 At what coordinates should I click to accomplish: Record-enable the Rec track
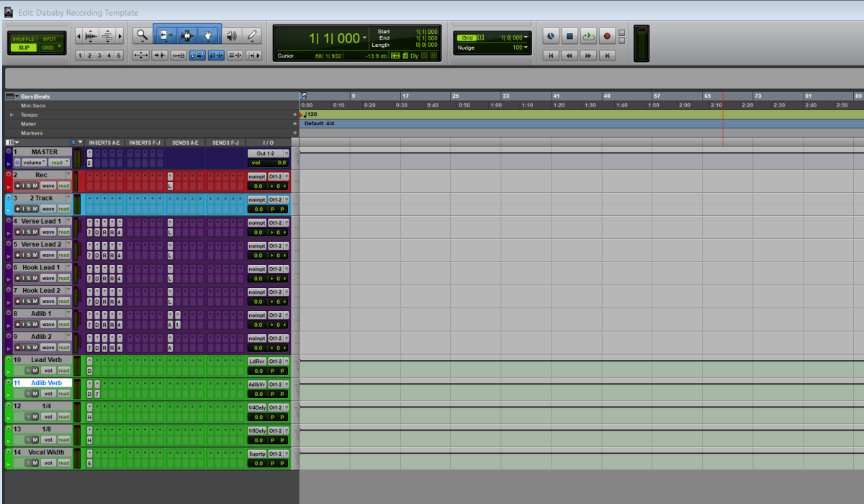coord(17,186)
